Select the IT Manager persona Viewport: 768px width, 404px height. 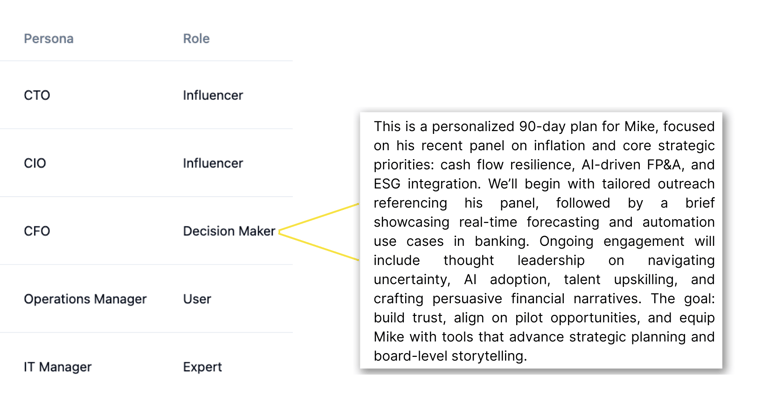(x=57, y=367)
